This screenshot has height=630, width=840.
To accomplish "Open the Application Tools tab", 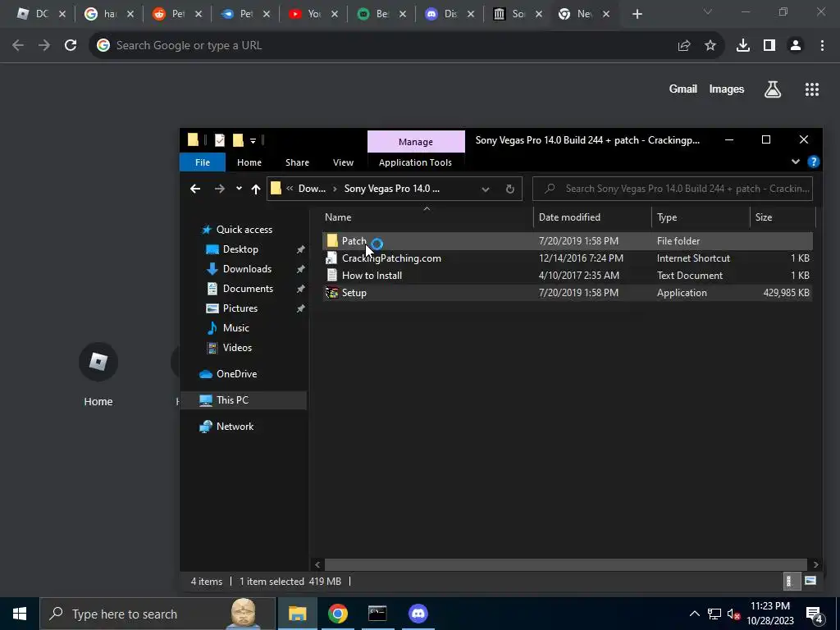I will [x=415, y=162].
